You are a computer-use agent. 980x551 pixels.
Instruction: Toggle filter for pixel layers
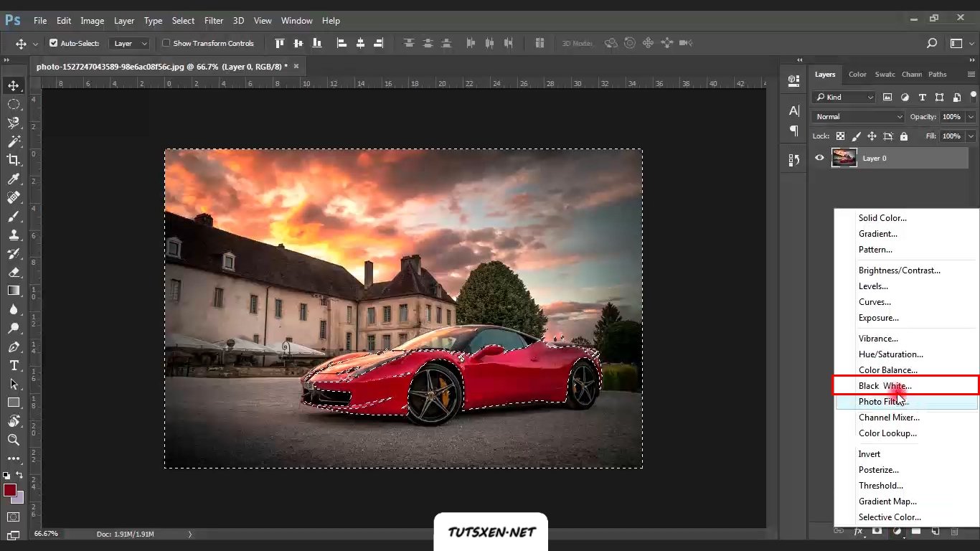887,97
